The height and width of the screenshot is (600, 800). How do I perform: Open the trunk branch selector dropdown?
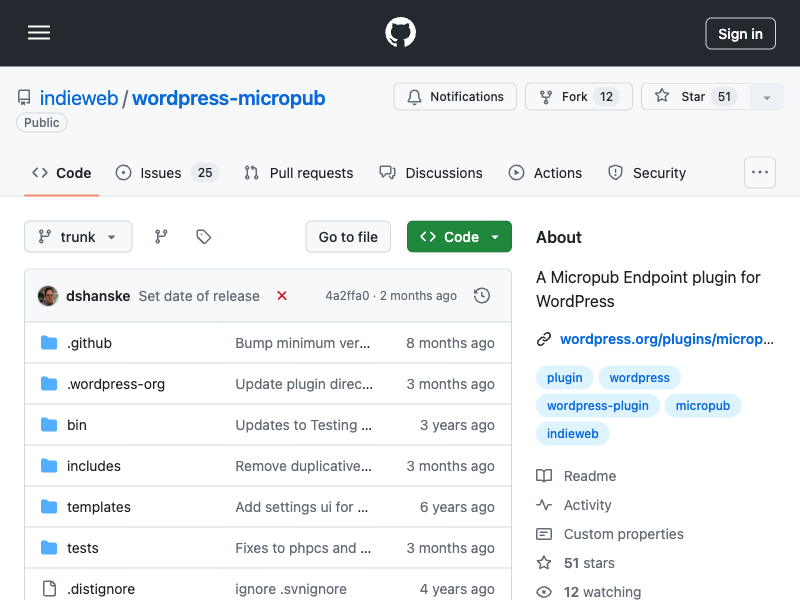point(78,237)
